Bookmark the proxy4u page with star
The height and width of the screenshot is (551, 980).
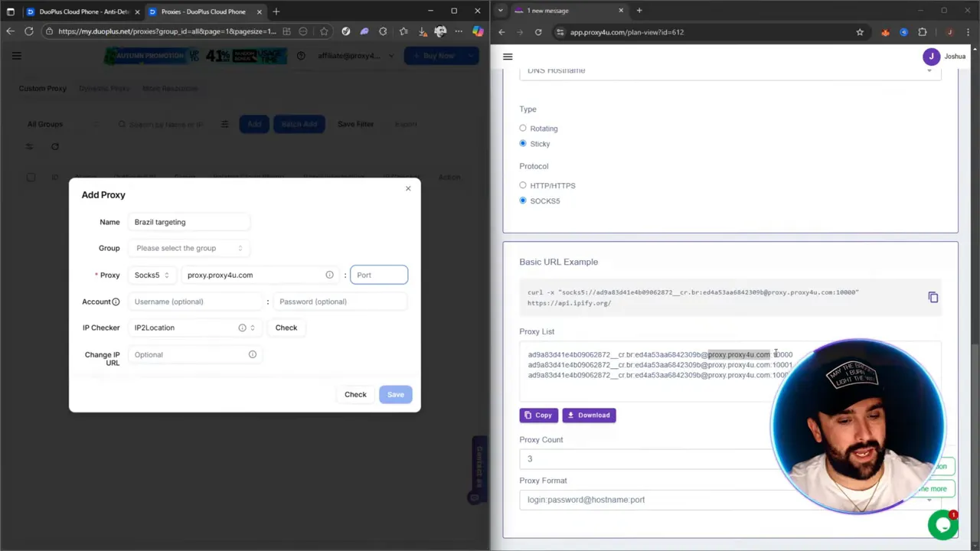[x=860, y=32]
